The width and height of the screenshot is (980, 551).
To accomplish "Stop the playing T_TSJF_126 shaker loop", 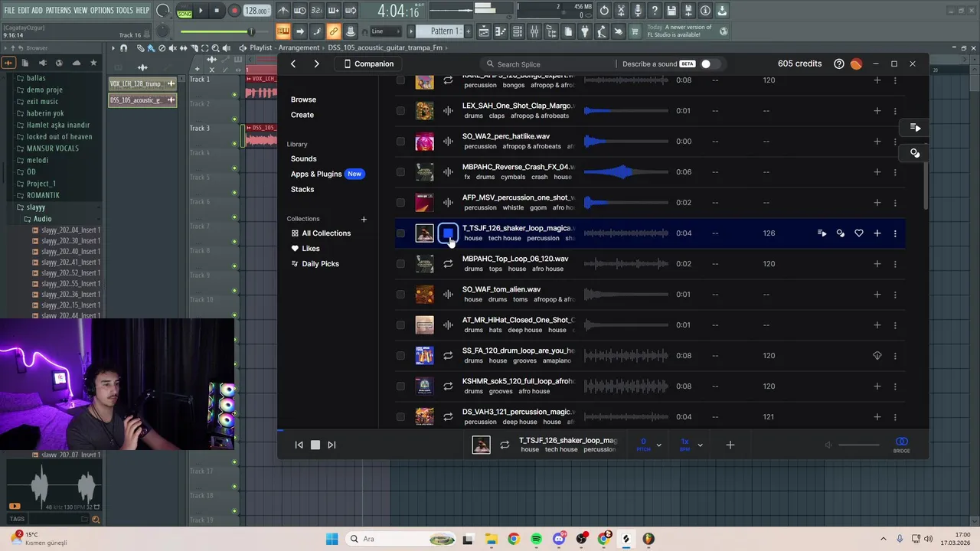I will pyautogui.click(x=448, y=233).
